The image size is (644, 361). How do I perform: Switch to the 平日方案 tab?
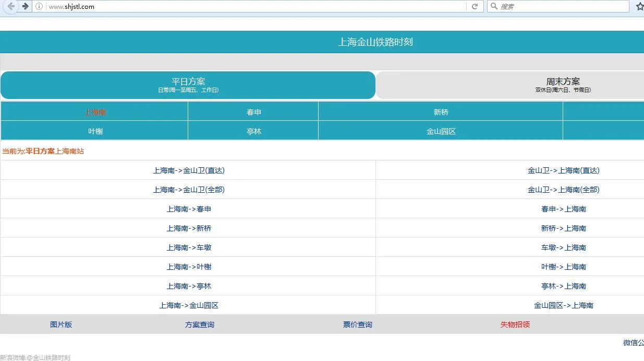pos(188,85)
